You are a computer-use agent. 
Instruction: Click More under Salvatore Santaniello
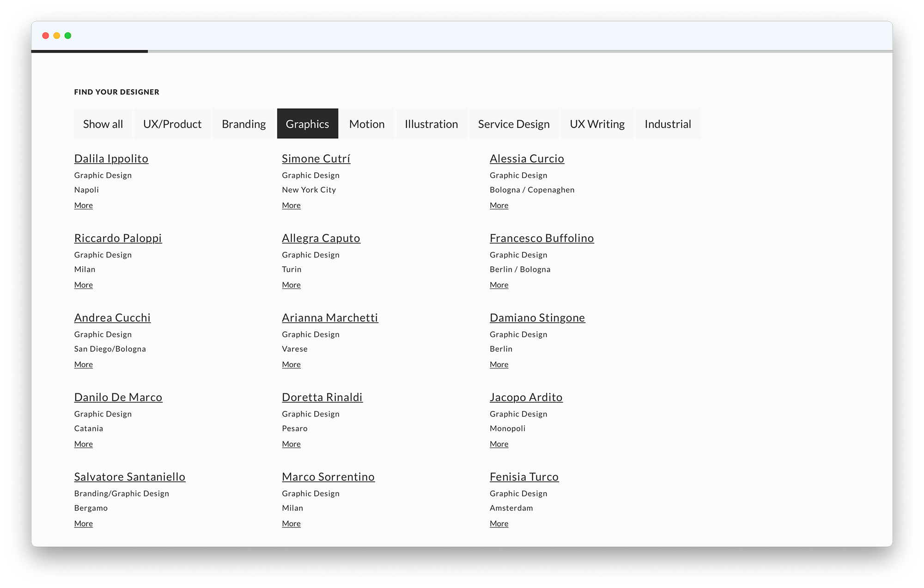click(84, 523)
